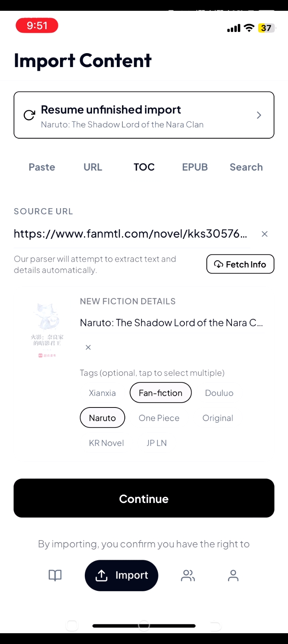
Task: Select the One Piece tag
Action: [x=159, y=418]
